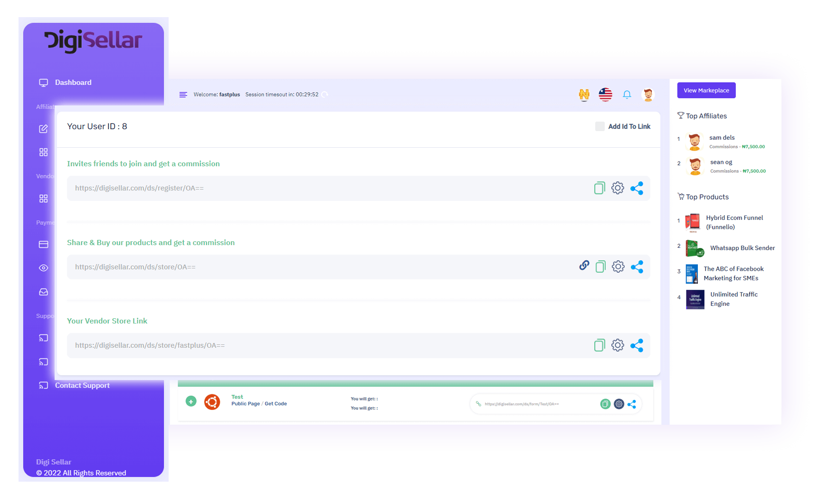Open the language flag selector
The image size is (838, 504).
(x=605, y=95)
